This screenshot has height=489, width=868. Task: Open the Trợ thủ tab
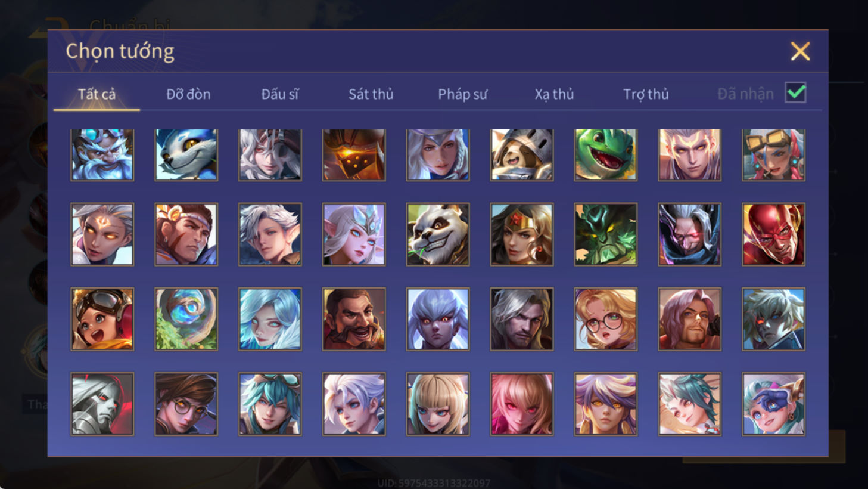pyautogui.click(x=646, y=94)
